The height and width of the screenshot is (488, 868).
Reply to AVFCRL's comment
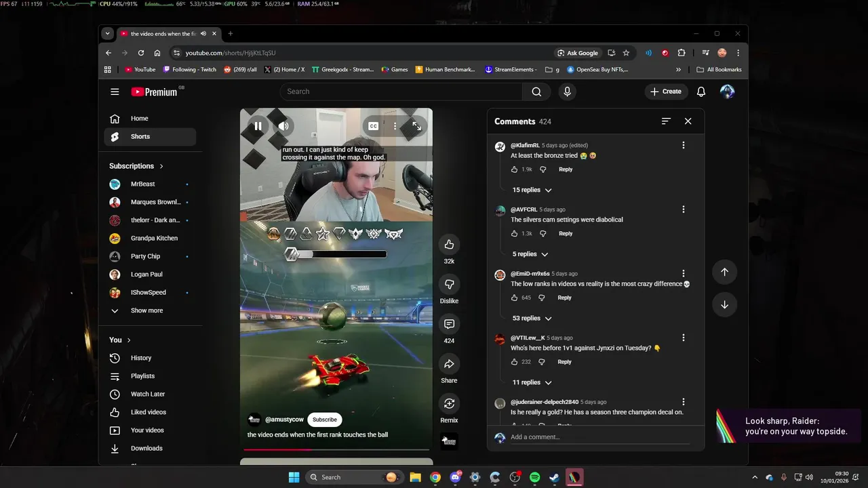[566, 234]
